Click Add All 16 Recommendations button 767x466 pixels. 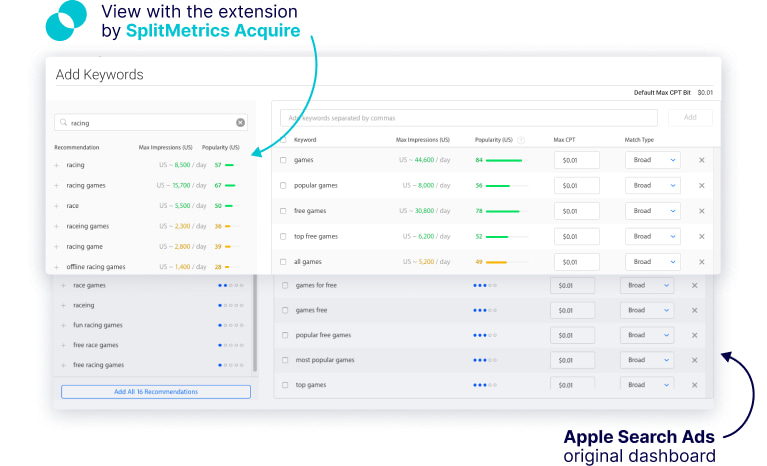tap(156, 392)
